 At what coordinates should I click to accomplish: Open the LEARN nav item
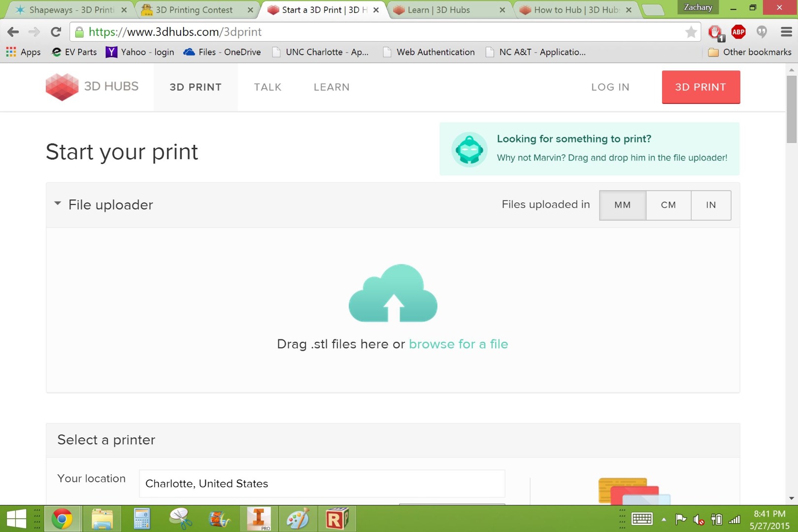pos(332,87)
